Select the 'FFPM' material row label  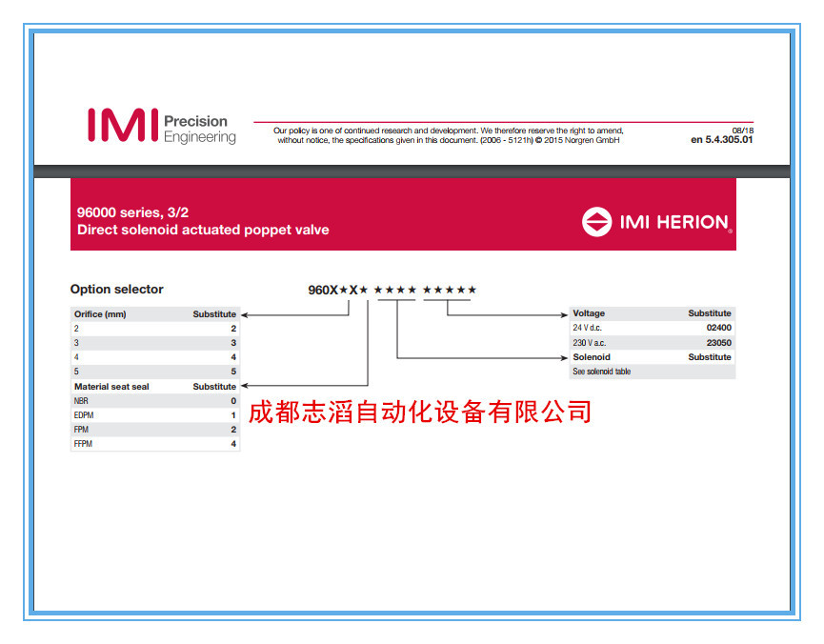coord(83,444)
